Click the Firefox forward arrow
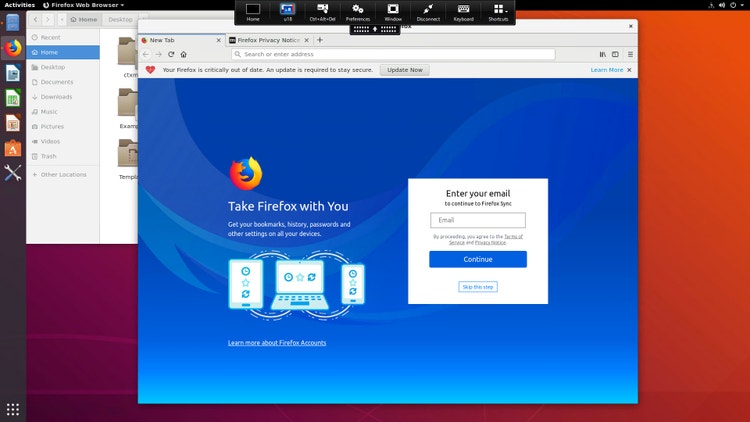This screenshot has width=750, height=422. pos(158,54)
